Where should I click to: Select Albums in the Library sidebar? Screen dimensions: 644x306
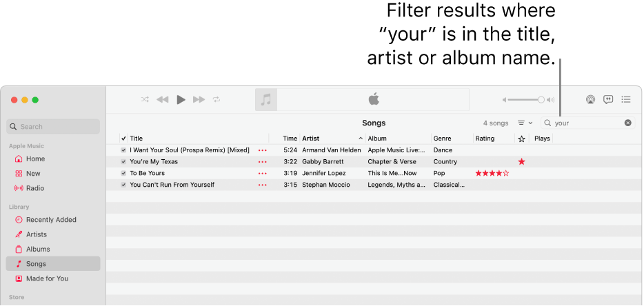[x=38, y=249]
